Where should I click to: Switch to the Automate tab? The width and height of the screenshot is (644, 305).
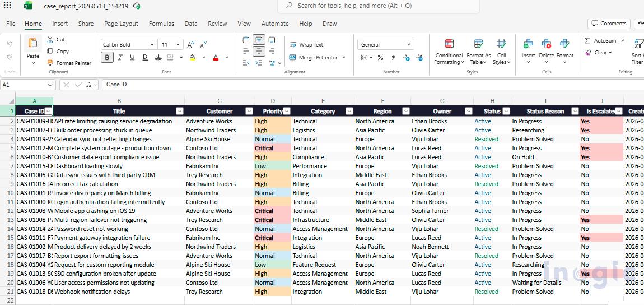[x=275, y=24]
